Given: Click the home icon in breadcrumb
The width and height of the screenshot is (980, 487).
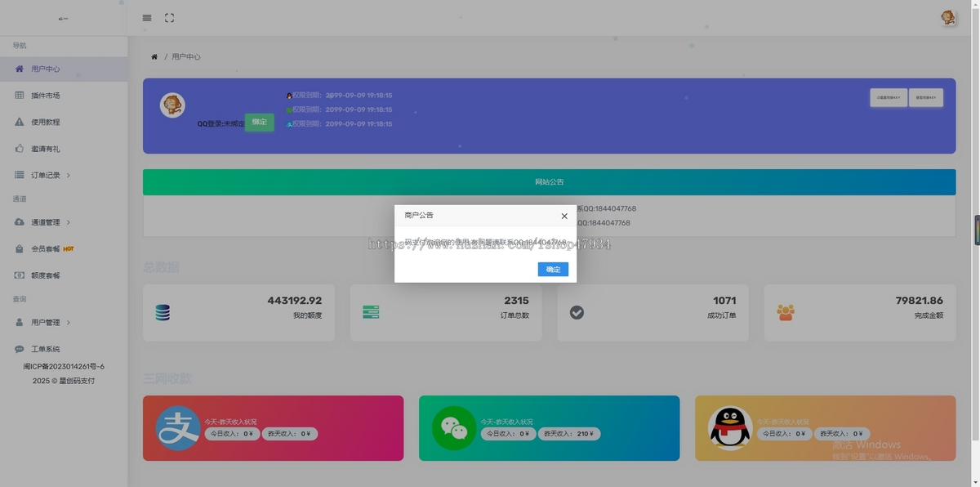Looking at the screenshot, I should point(154,57).
